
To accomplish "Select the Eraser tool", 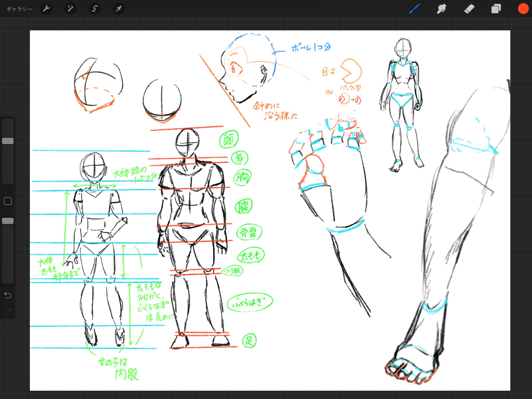I will coord(469,9).
